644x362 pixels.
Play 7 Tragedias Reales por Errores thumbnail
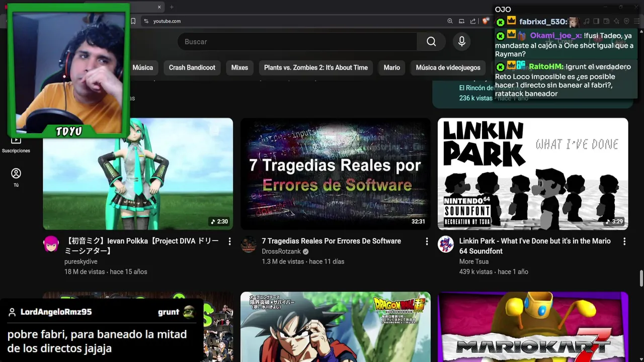pos(336,174)
